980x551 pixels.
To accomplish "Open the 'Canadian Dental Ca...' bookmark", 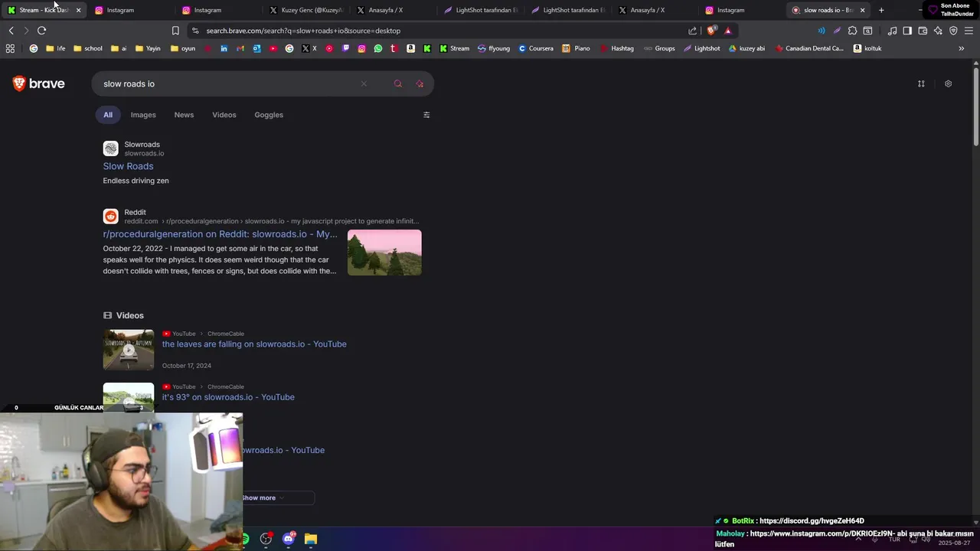I will pos(808,48).
